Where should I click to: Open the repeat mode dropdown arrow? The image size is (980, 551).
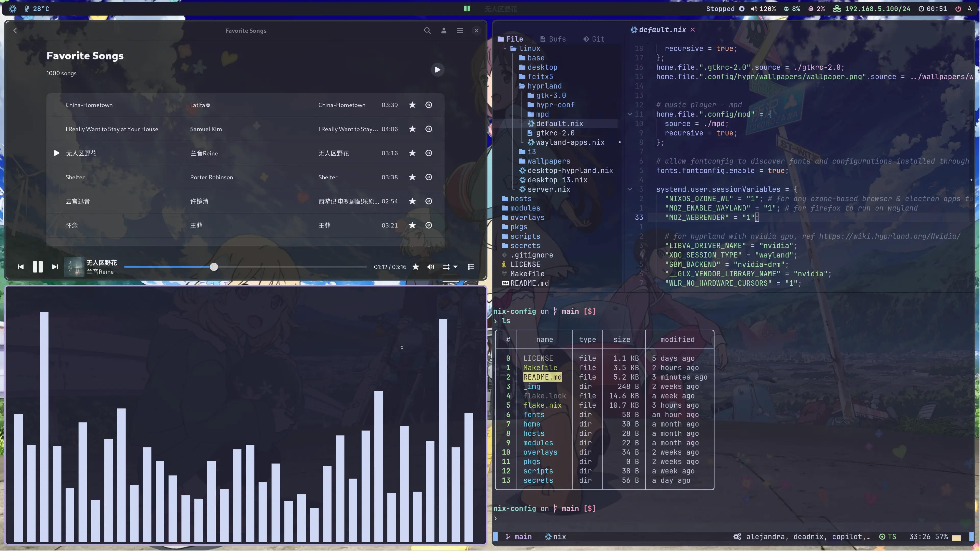pos(455,267)
